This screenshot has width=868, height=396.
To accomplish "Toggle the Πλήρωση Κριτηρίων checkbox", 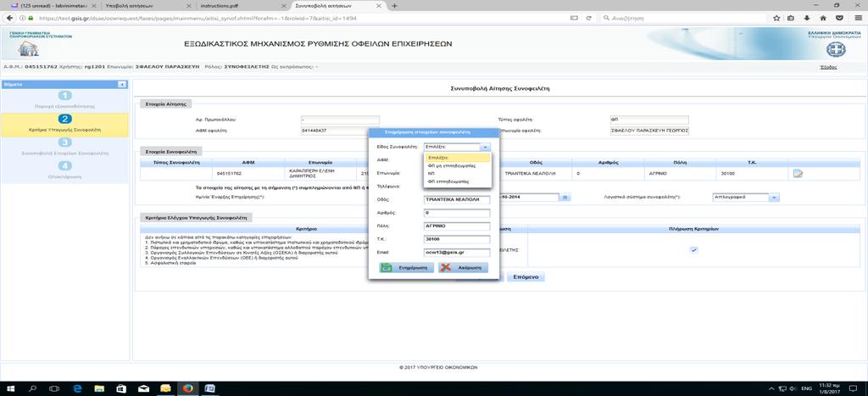I will [693, 250].
